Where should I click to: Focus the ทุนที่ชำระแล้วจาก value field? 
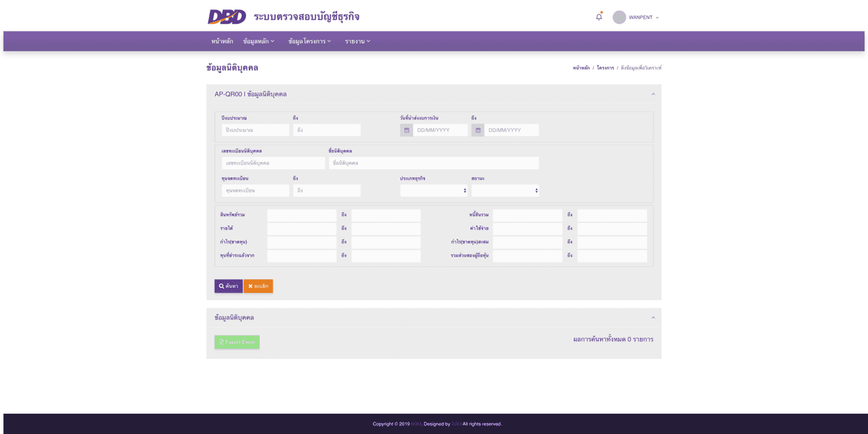302,256
